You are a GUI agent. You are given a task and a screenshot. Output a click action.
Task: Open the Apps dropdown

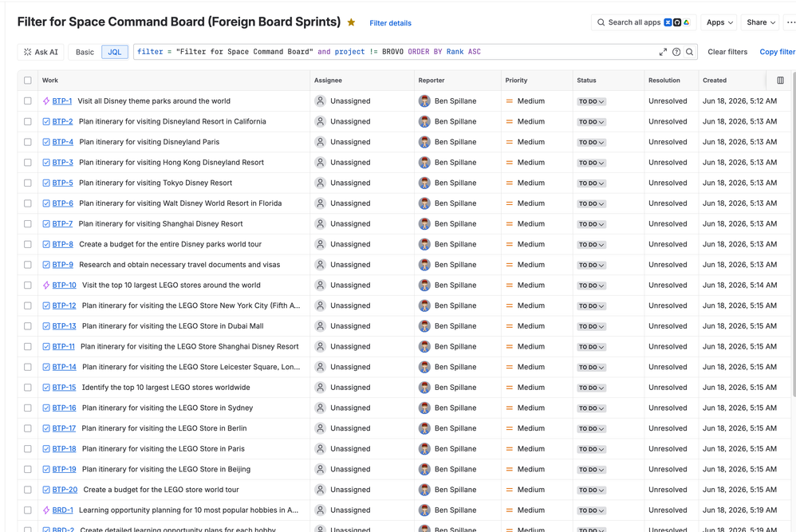[719, 22]
